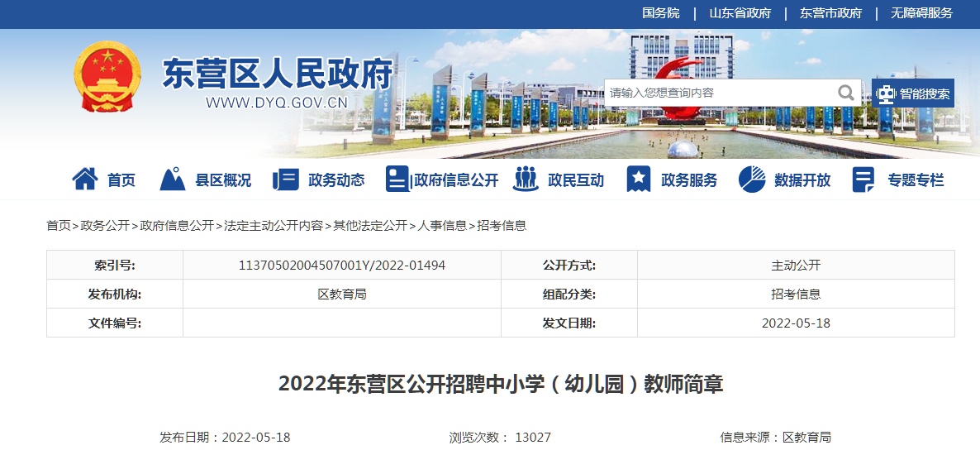Open the 政务动态 menu item
This screenshot has width=980, height=450.
pos(336,180)
